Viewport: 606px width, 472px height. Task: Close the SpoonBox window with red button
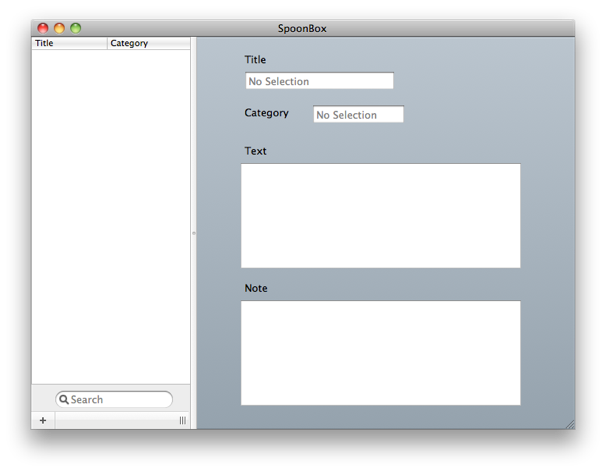pos(43,28)
